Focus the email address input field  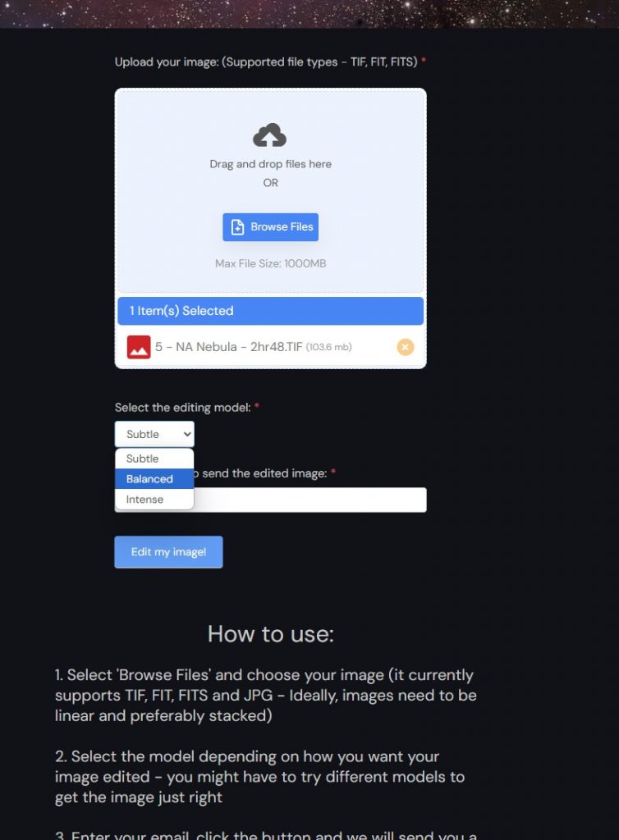[x=309, y=500]
